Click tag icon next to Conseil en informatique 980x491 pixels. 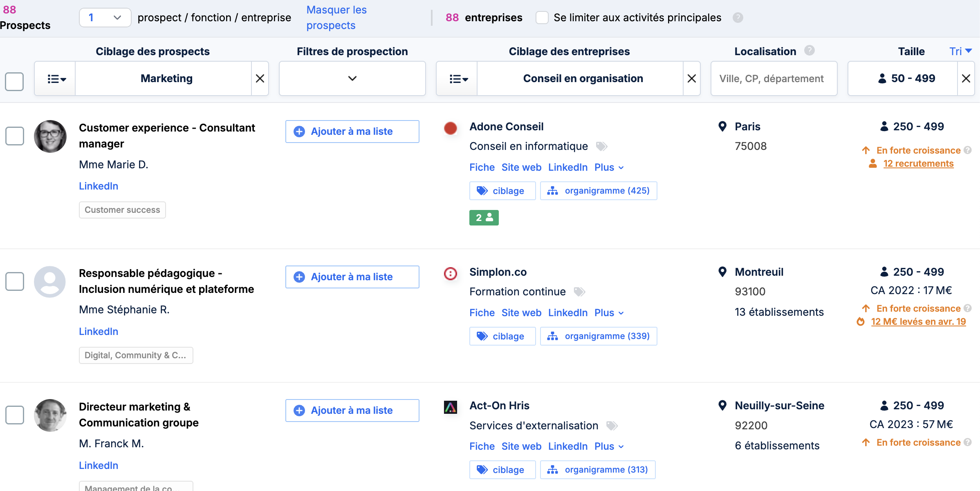[601, 146]
